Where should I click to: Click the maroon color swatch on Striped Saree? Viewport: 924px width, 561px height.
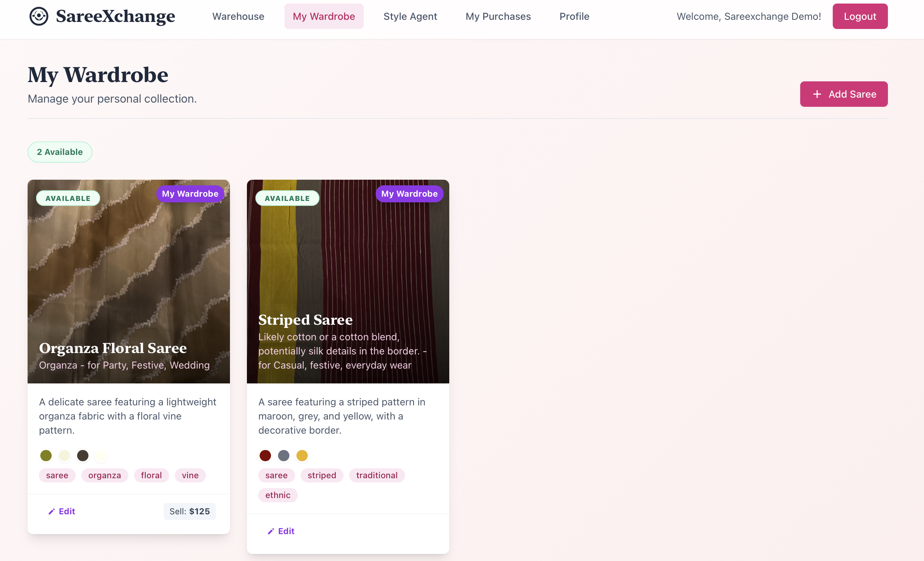(x=265, y=455)
